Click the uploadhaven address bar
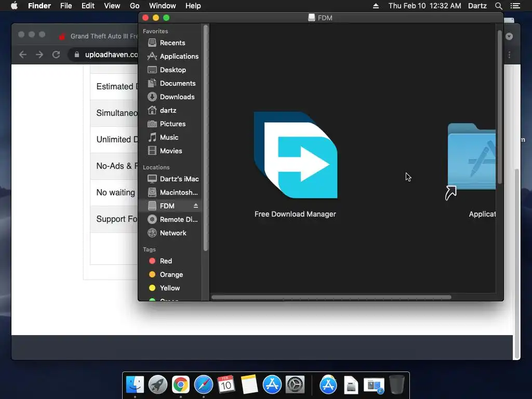Screen dimensions: 532x399 pos(103,55)
